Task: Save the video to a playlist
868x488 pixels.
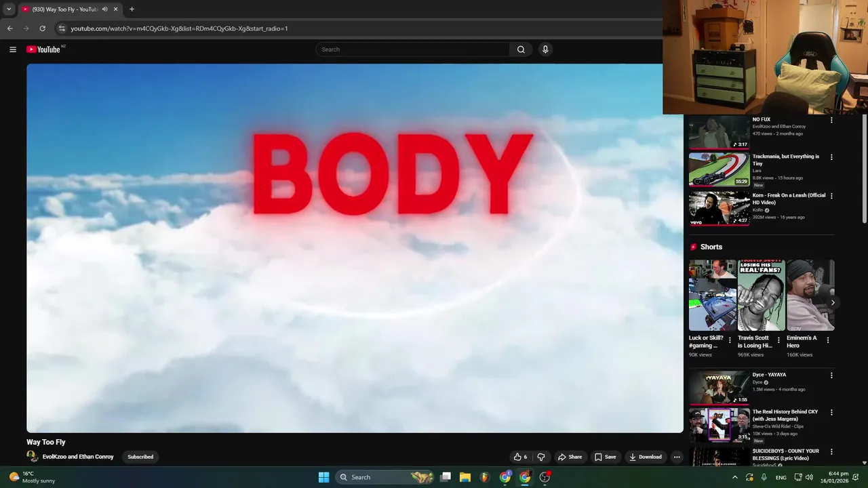Action: (x=605, y=457)
